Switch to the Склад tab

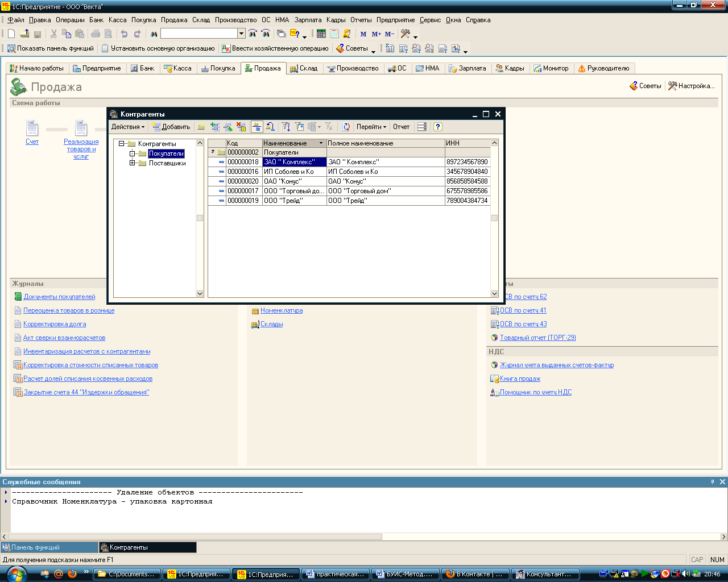tap(304, 68)
